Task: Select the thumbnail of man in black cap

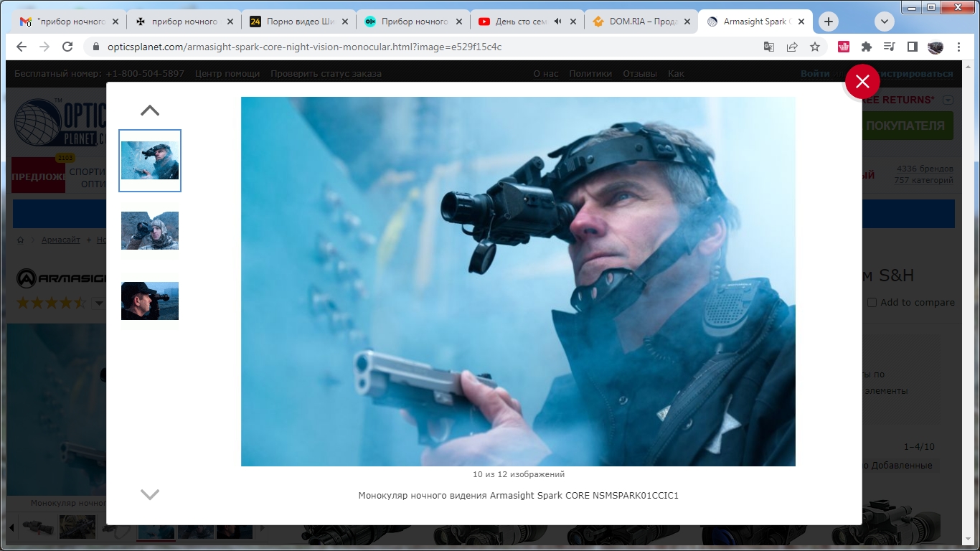Action: tap(150, 301)
